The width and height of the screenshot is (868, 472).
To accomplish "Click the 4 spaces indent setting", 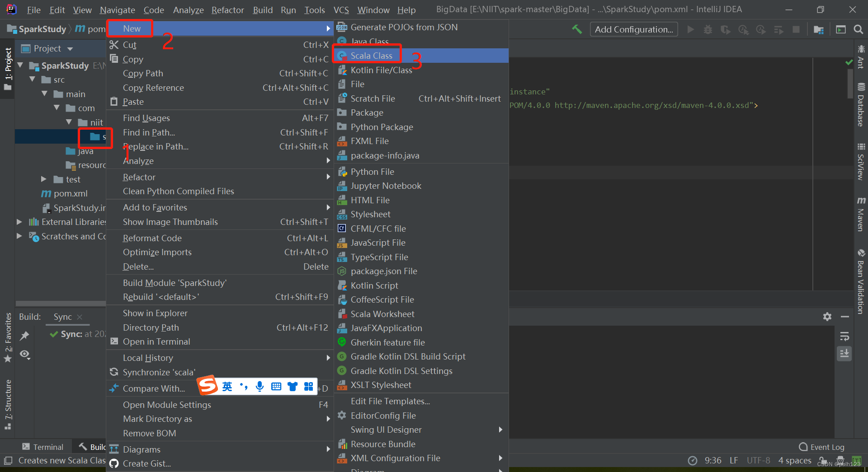I will tap(794, 460).
